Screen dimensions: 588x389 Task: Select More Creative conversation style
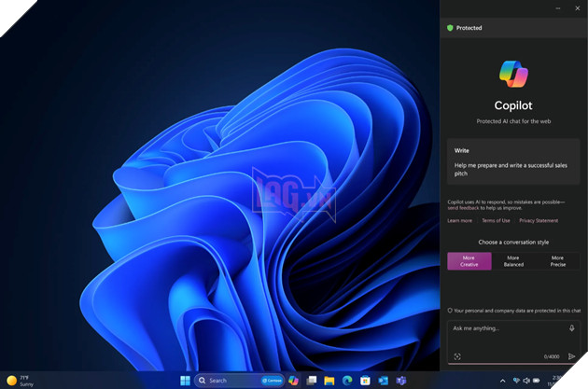469,261
